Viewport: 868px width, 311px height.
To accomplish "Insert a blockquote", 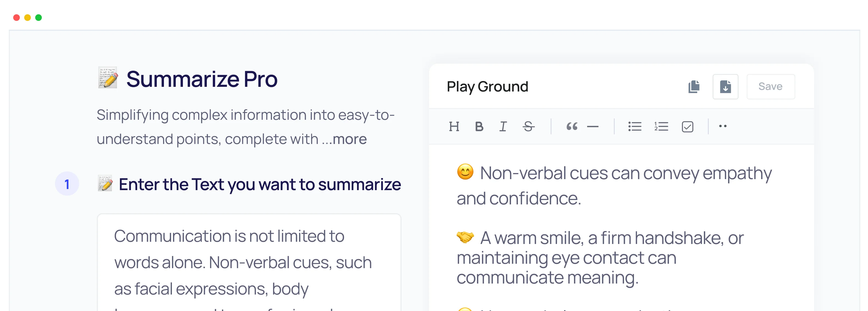I will point(572,127).
